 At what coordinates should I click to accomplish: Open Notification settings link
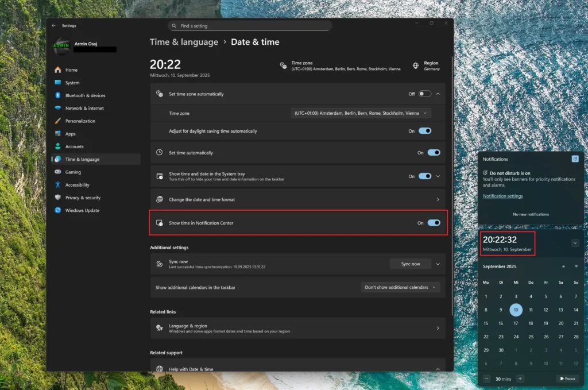[x=502, y=196]
